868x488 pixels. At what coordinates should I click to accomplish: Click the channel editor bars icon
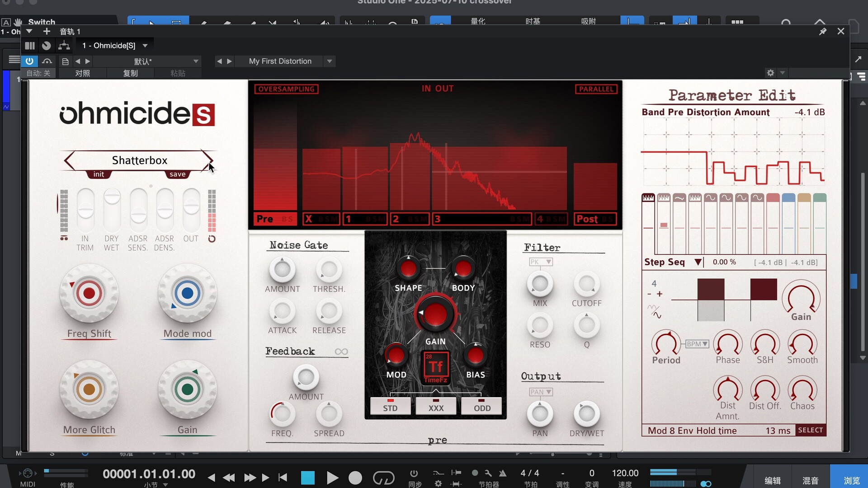(30, 46)
